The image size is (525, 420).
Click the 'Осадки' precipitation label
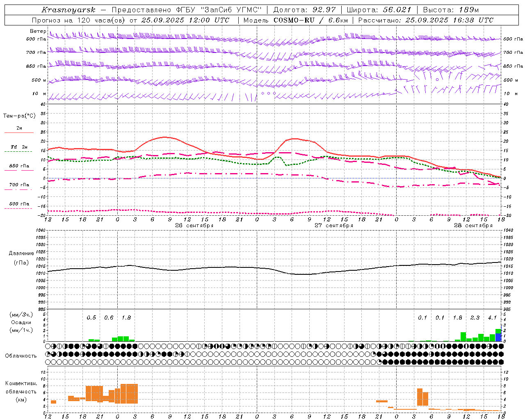(21, 322)
